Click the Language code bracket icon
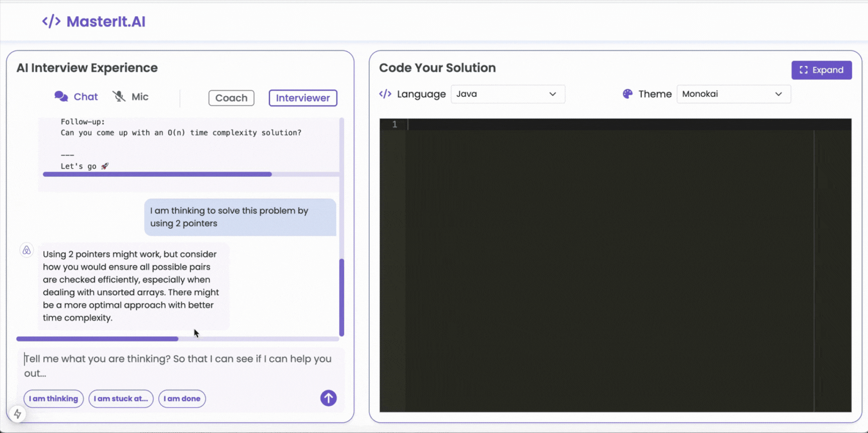 pos(385,94)
